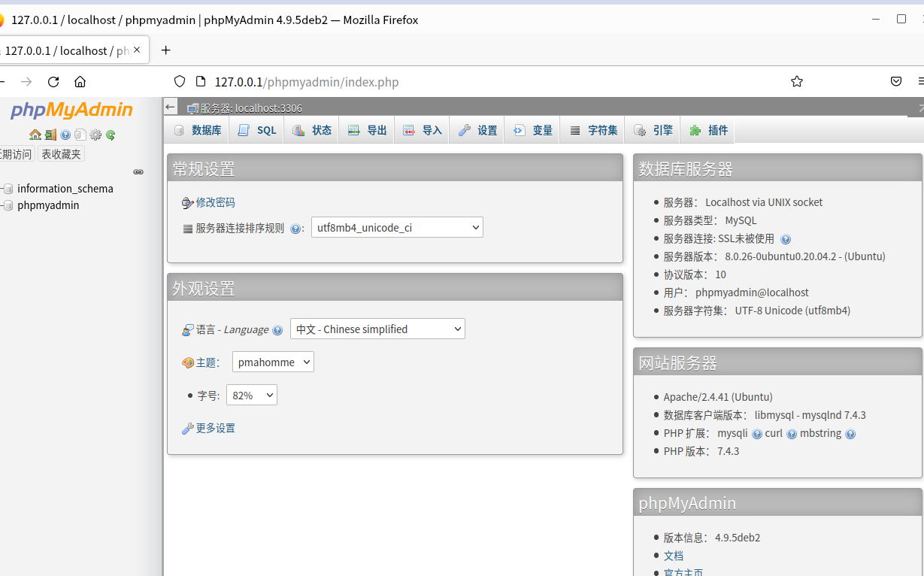Image resolution: width=924 pixels, height=576 pixels.
Task: Select phpmyadmin database name in tree
Action: [x=48, y=205]
